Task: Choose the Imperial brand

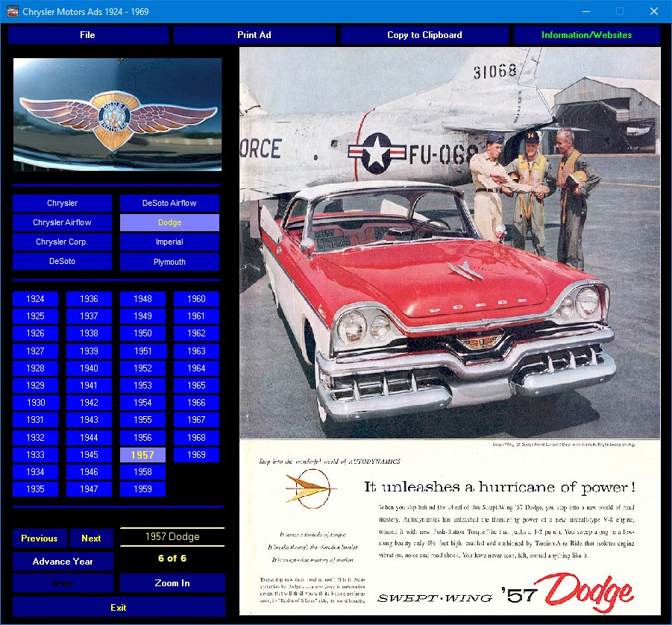Action: click(169, 242)
